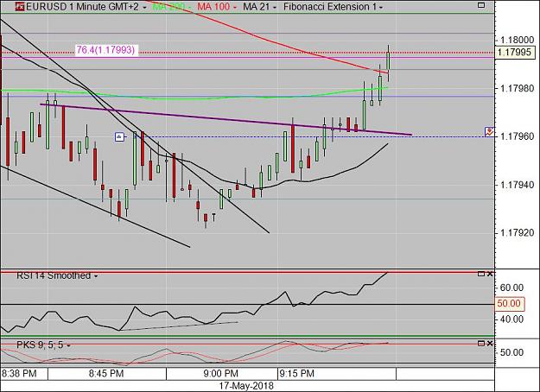
Task: Click the PKS 50.00 scale label
Action: pyautogui.click(x=511, y=352)
